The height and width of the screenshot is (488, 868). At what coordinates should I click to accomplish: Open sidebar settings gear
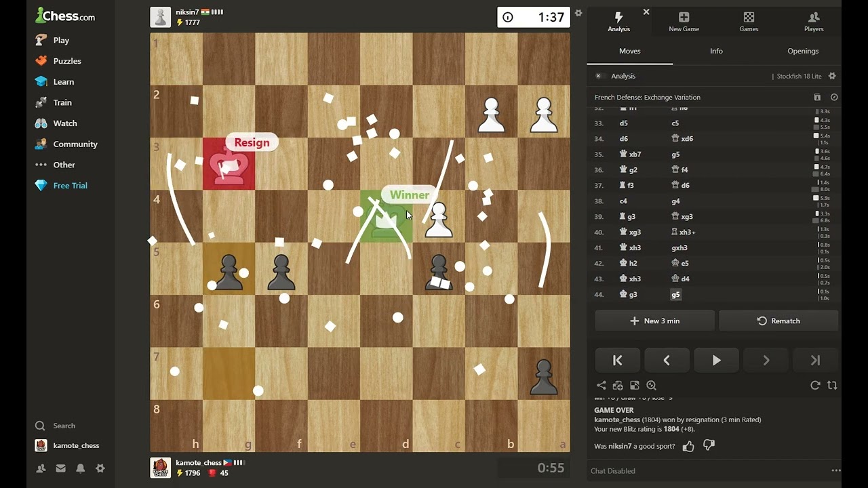click(x=100, y=468)
